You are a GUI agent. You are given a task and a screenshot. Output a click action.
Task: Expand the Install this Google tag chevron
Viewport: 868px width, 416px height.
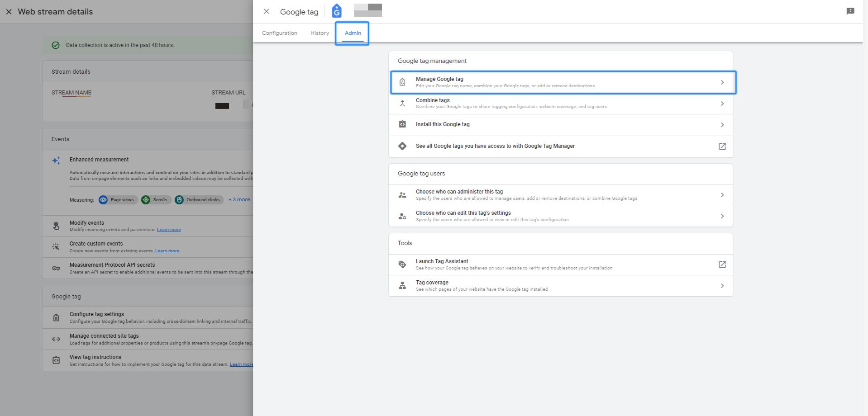click(x=722, y=125)
